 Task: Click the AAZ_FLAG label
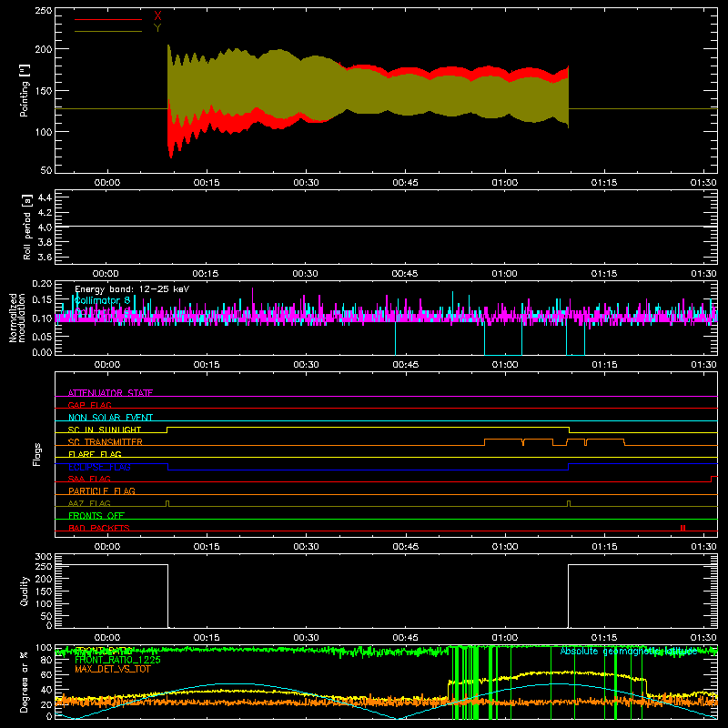click(x=89, y=503)
